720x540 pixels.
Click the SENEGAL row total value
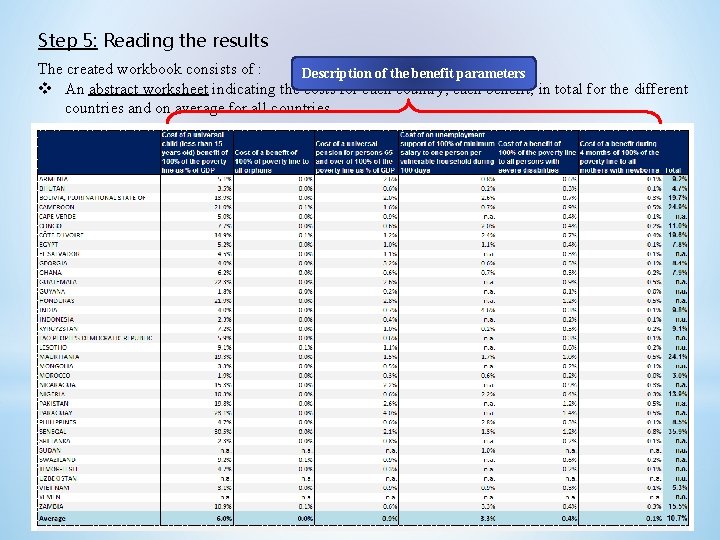point(678,432)
